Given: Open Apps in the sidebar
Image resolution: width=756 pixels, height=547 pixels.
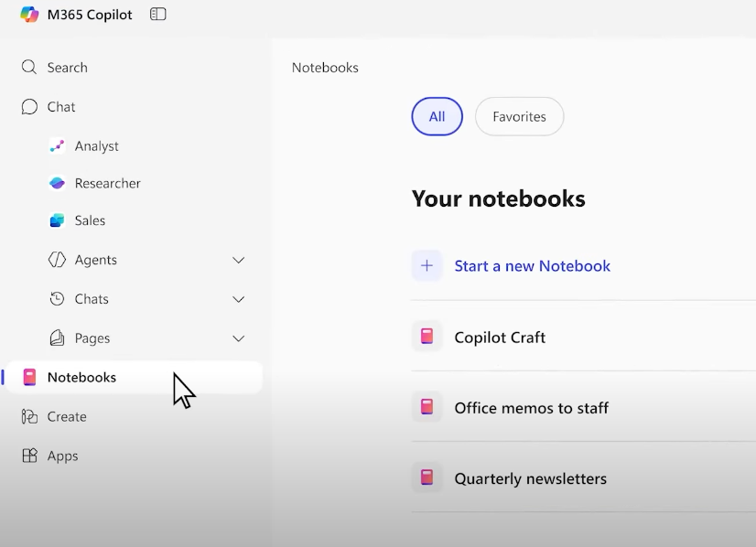Looking at the screenshot, I should coord(62,456).
